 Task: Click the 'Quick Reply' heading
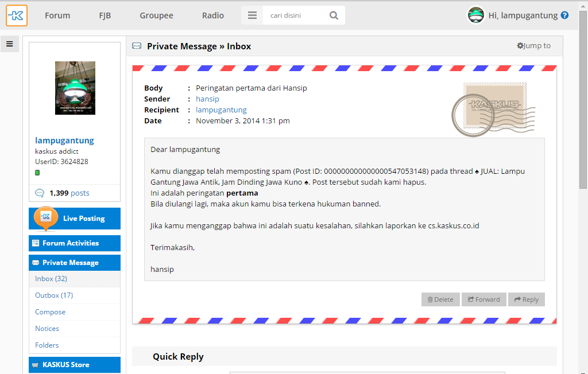(x=178, y=356)
